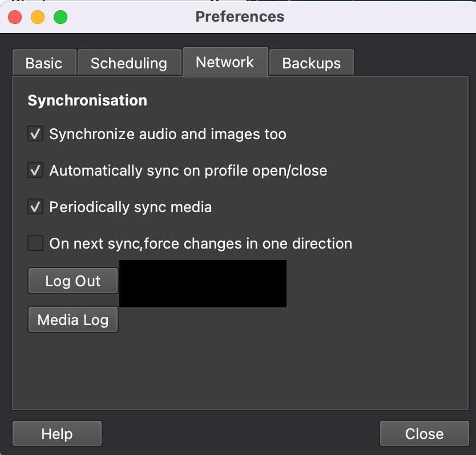Click the Log Out button
476x455 pixels.
tap(73, 281)
